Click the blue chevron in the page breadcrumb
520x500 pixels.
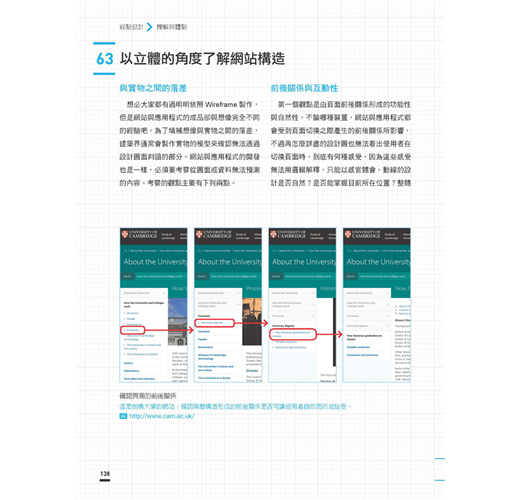[149, 27]
